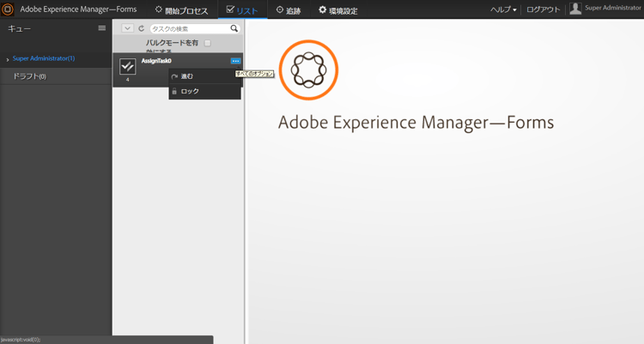Click the Super Administrator user avatar icon
Viewport: 644px width, 344px height.
coord(575,9)
